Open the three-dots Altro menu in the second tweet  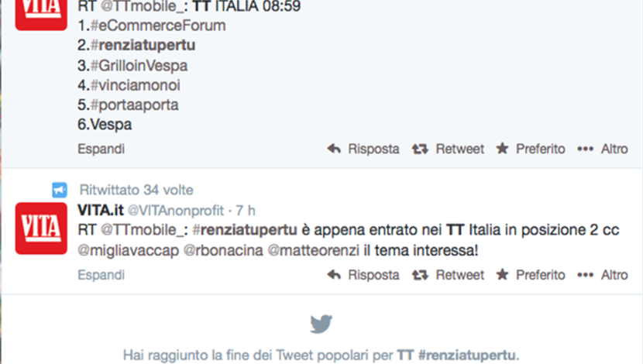[585, 275]
